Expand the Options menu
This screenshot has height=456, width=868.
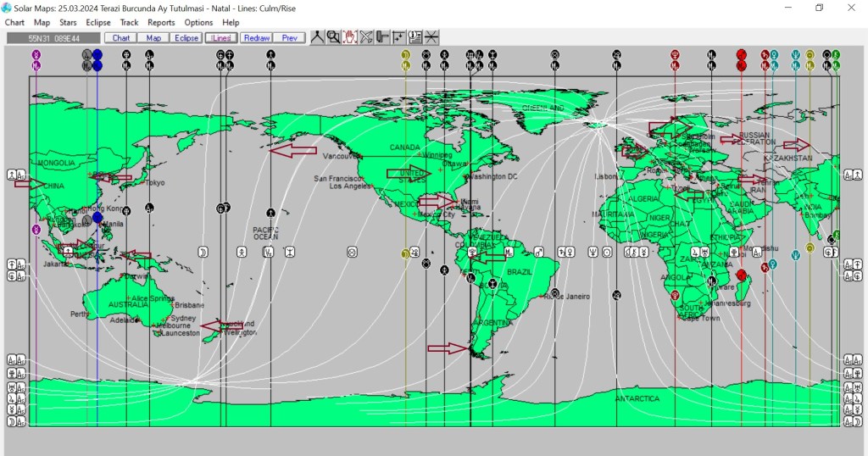pyautogui.click(x=198, y=23)
